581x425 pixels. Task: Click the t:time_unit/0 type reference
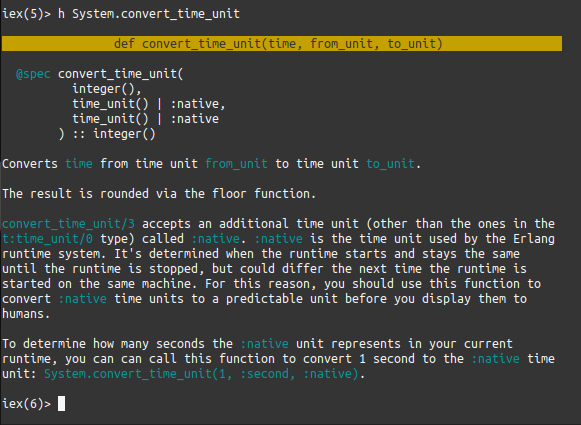coord(47,239)
